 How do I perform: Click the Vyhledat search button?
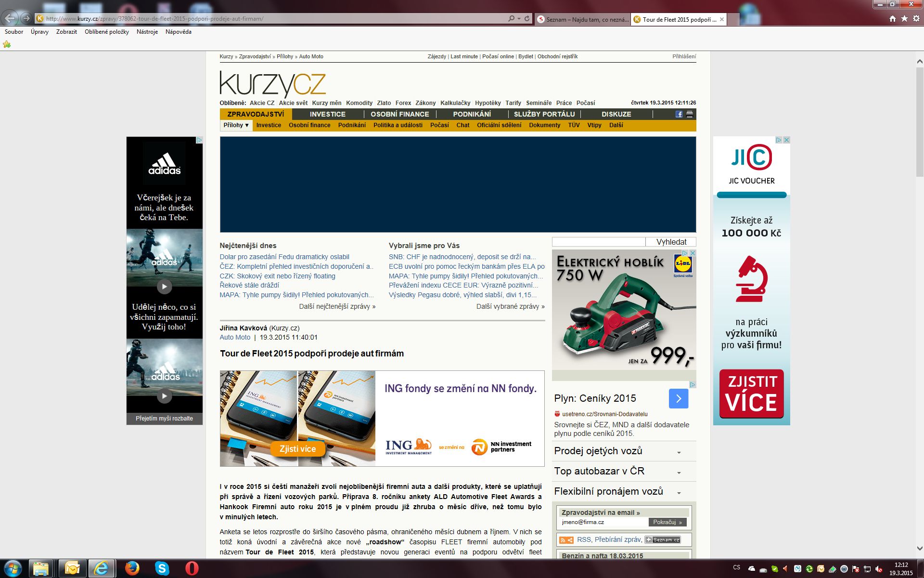671,242
